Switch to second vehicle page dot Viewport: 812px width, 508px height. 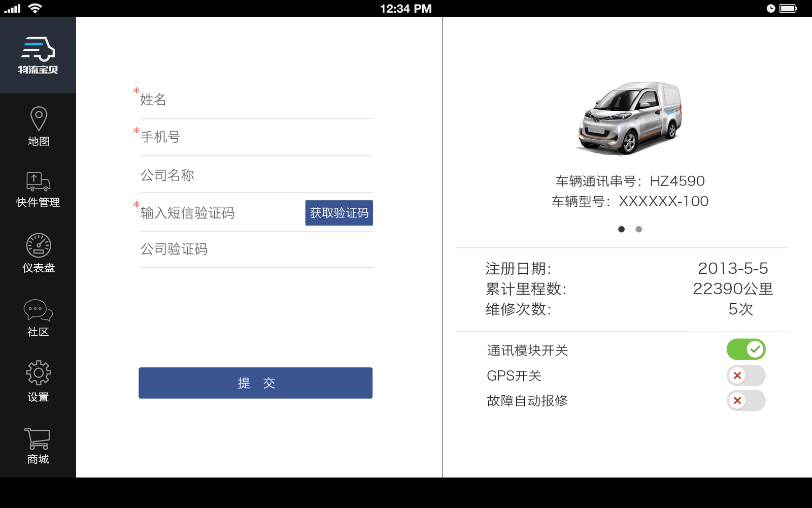click(x=638, y=229)
